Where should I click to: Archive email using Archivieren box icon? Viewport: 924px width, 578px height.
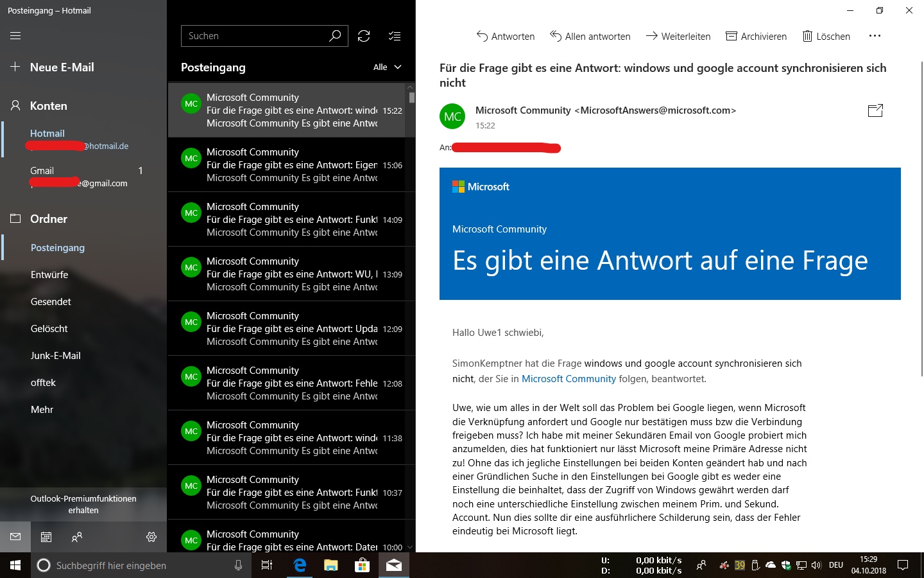coord(732,36)
